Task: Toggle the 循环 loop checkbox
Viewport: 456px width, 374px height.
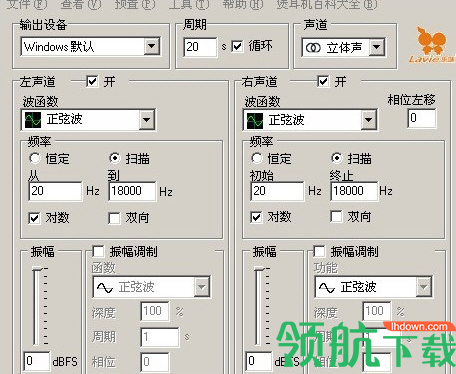Action: [237, 46]
